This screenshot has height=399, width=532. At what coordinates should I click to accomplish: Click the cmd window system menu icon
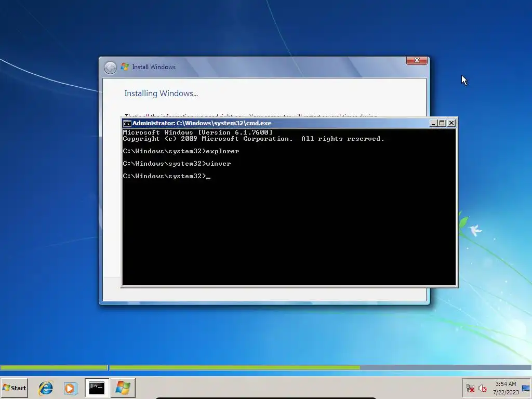[127, 123]
